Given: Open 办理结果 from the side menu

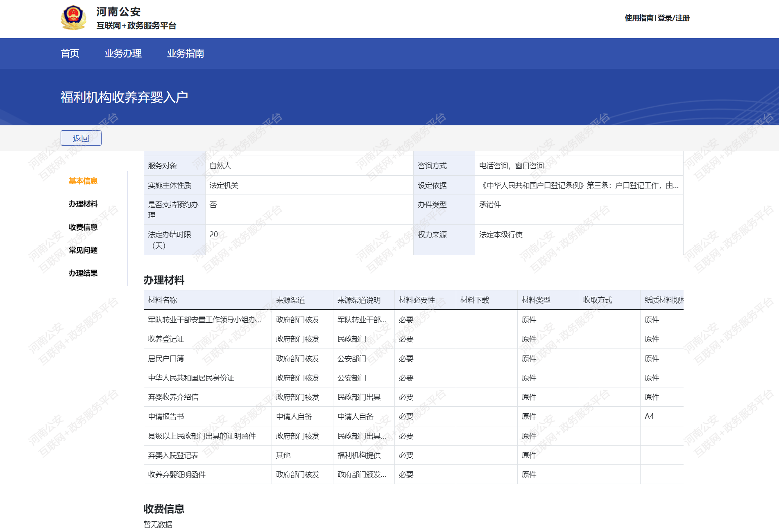Looking at the screenshot, I should (83, 273).
